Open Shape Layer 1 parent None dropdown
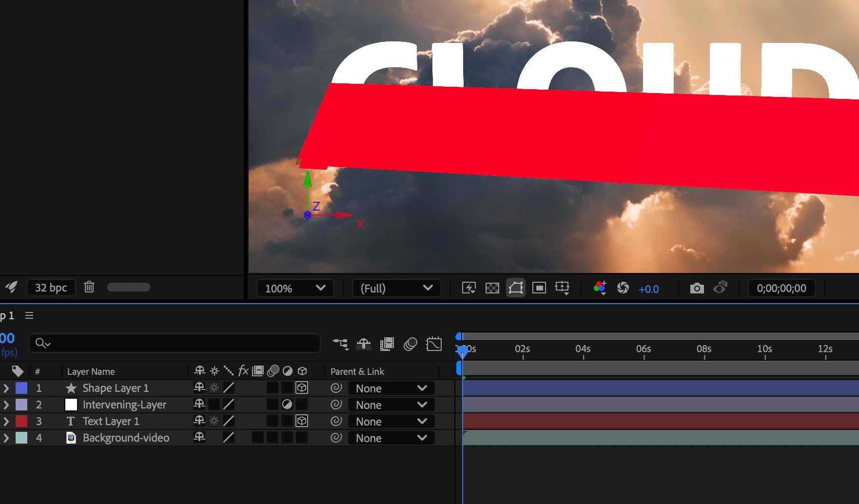 click(391, 388)
